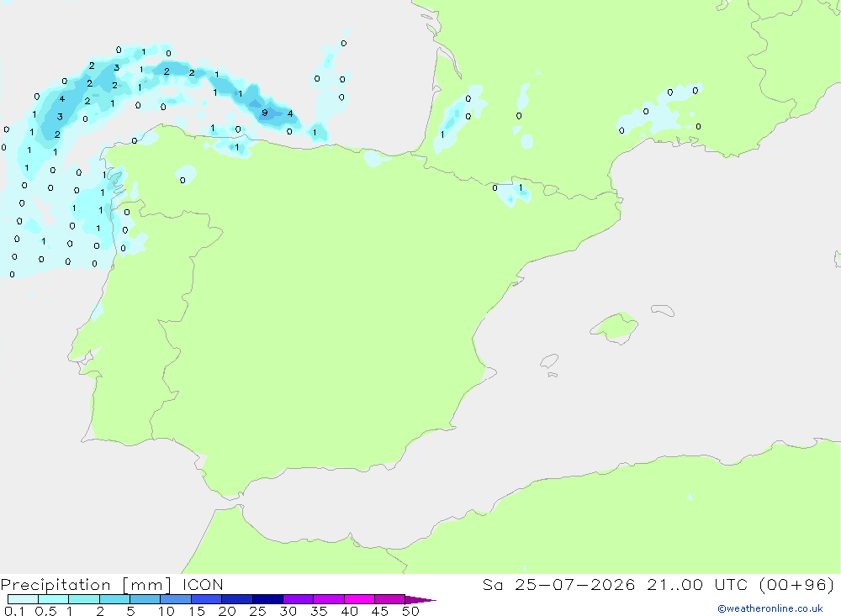841x616 pixels.
Task: Click the legend label '30'
Action: [288, 611]
